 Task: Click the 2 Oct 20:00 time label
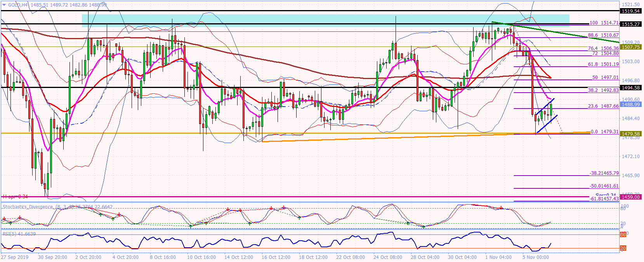click(88, 257)
